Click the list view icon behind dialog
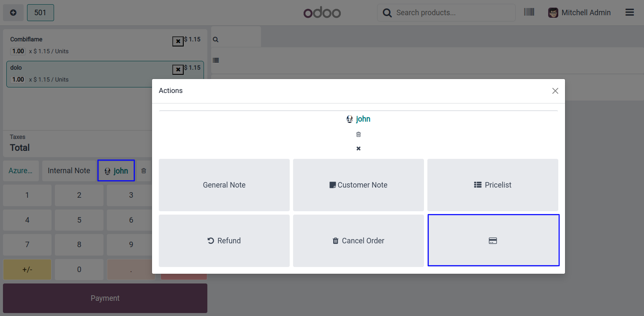The height and width of the screenshot is (316, 644). click(x=216, y=60)
